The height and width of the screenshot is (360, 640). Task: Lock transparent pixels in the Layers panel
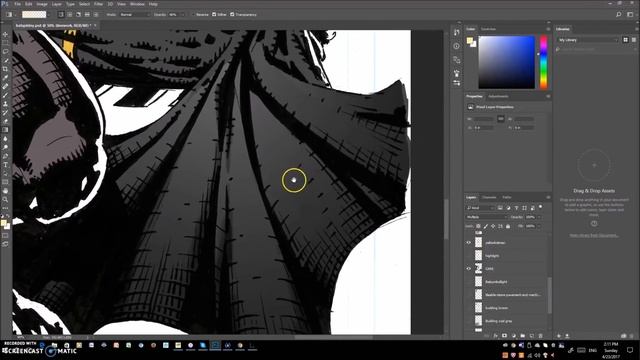click(x=478, y=226)
